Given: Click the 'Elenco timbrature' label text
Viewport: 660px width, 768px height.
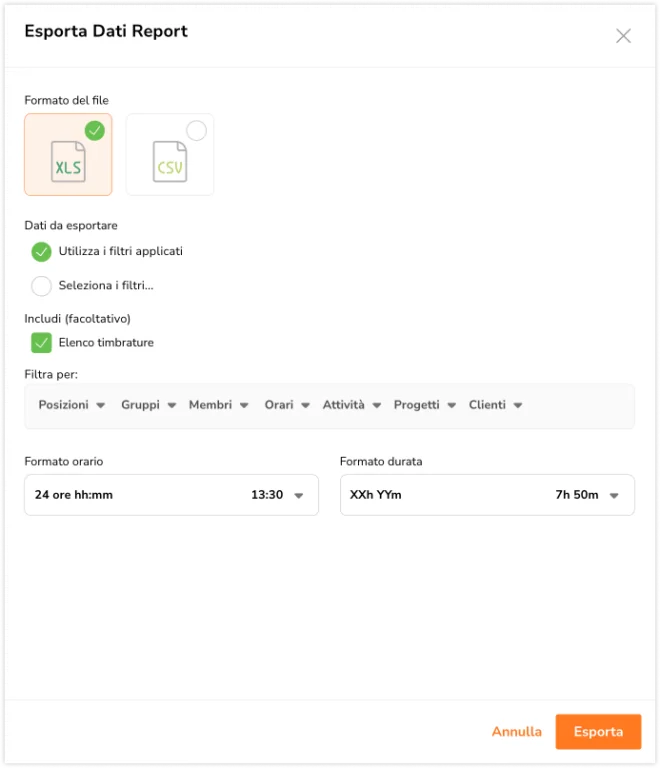Looking at the screenshot, I should pos(106,343).
